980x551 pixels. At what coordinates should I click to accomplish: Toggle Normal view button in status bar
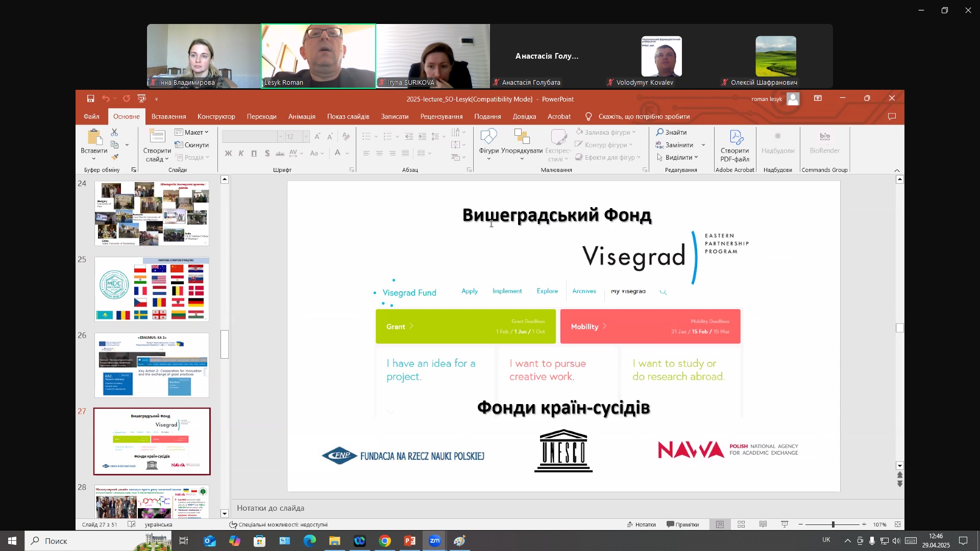pos(720,524)
